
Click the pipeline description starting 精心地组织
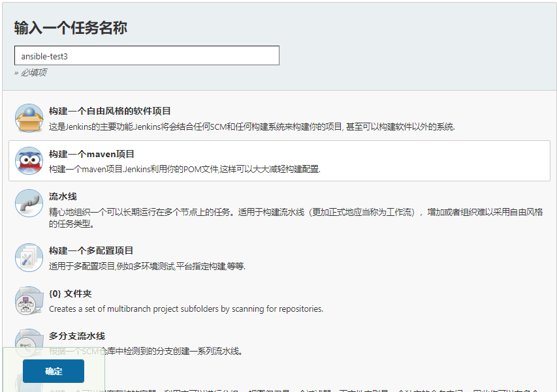click(296, 218)
